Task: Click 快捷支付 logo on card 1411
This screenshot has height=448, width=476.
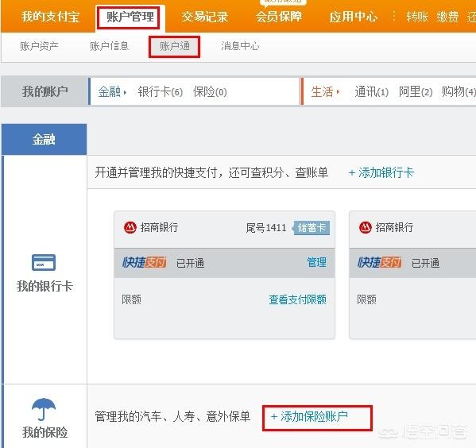Action: tap(144, 262)
